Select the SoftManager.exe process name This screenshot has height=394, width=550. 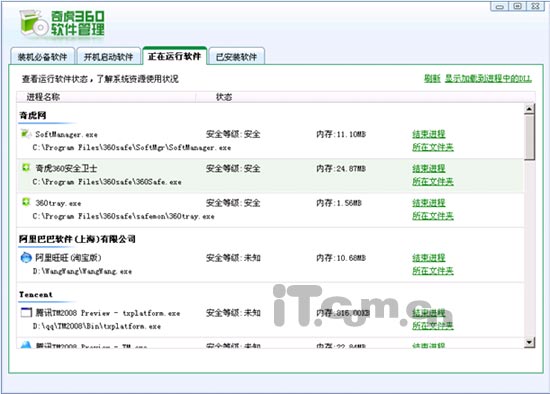point(66,134)
